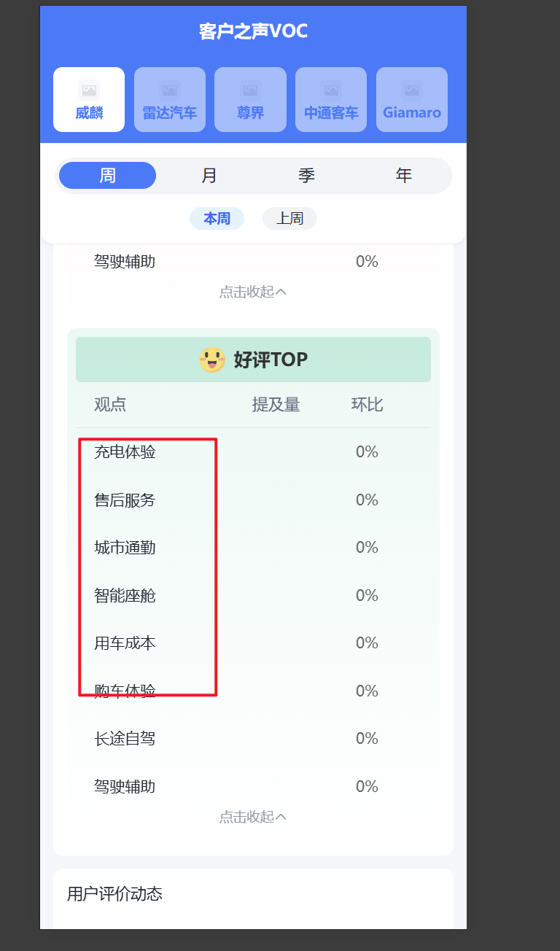
Task: Open the 用户评价动态 section
Action: [114, 894]
